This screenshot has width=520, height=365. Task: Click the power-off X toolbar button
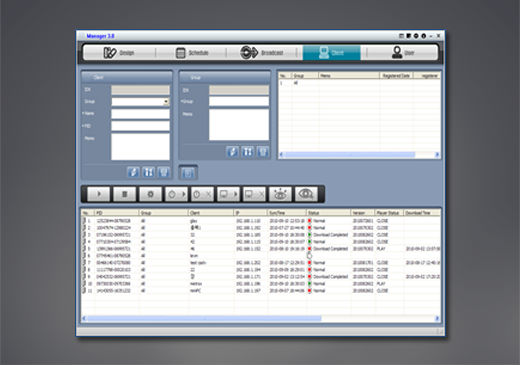click(202, 194)
